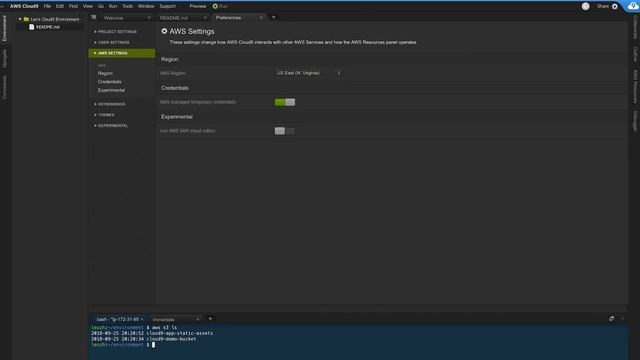
Task: Open the Collaborate panel on the right edge
Action: [635, 28]
